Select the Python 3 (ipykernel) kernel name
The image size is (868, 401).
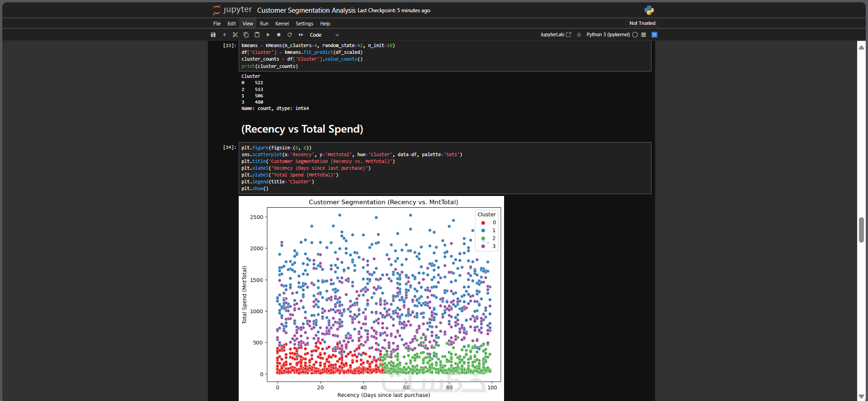click(x=608, y=35)
